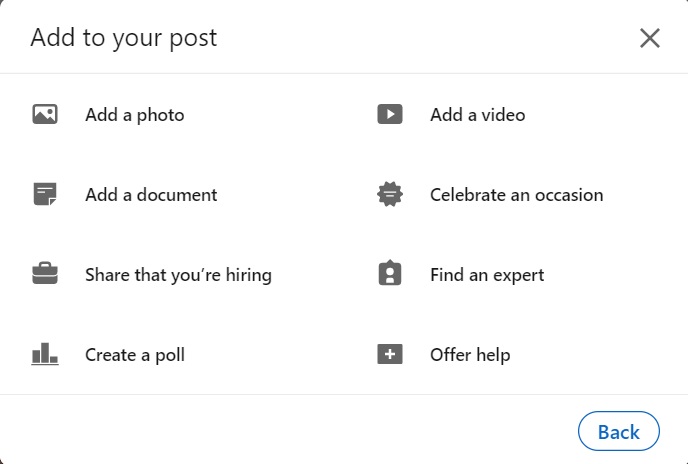Screen dimensions: 688x464
Task: Click the expert profile badge icon
Action: click(x=390, y=273)
